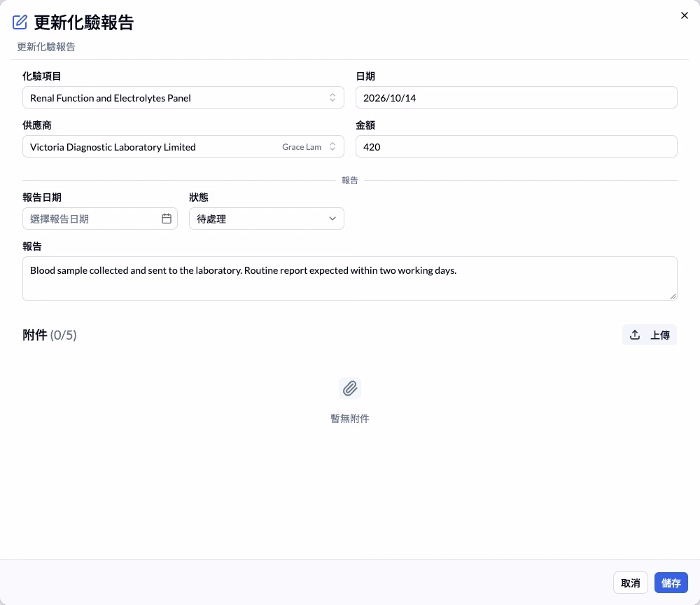
Task: Close the update lab report dialog
Action: click(x=685, y=15)
